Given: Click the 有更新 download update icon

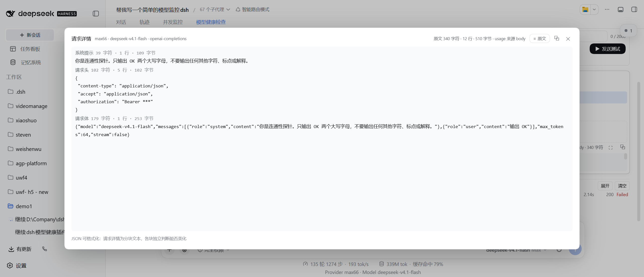Looking at the screenshot, I should [x=11, y=249].
